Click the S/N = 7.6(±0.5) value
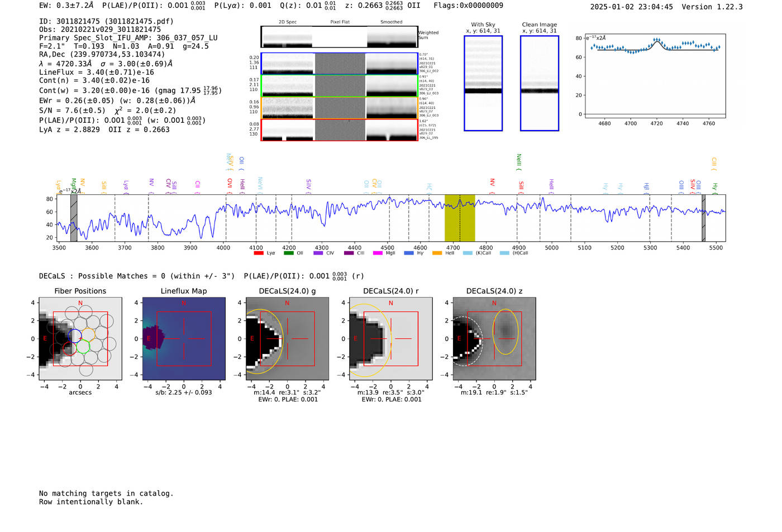 (72, 111)
